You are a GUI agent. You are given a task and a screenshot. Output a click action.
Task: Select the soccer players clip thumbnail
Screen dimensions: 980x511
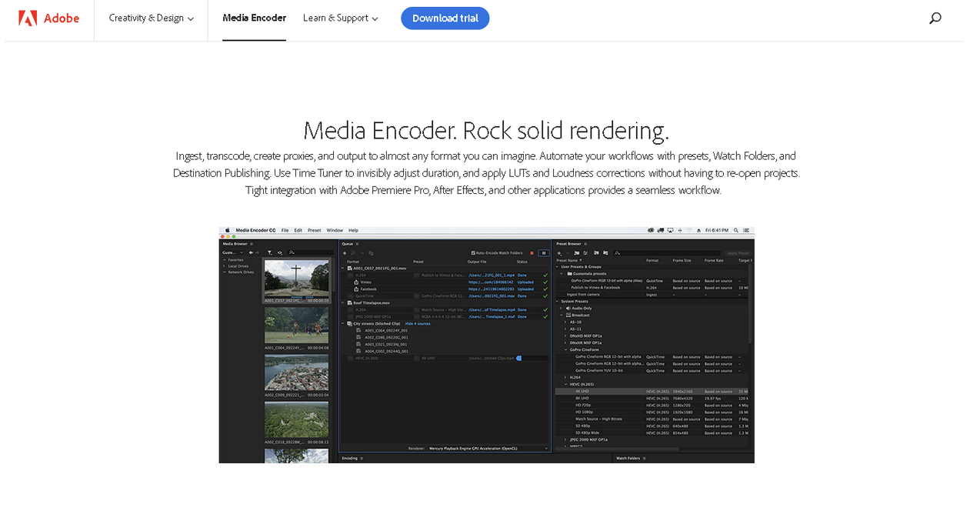[x=297, y=325]
